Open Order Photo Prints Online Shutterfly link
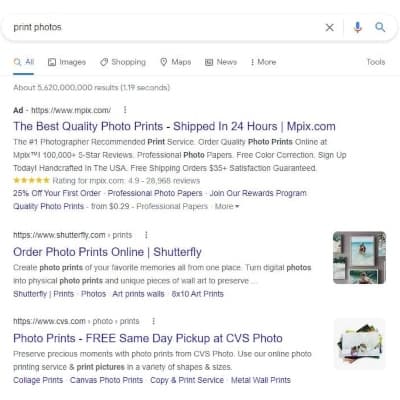The image size is (400, 400). click(107, 252)
